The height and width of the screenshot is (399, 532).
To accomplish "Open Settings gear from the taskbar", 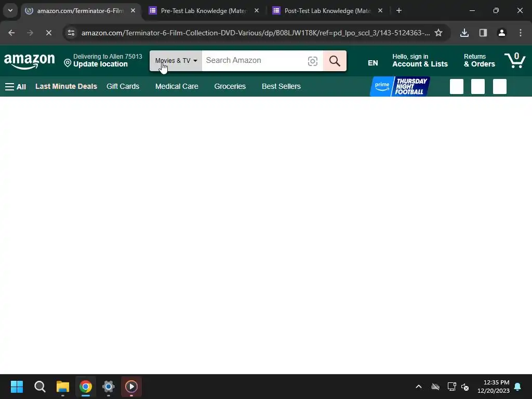I will coord(109,387).
